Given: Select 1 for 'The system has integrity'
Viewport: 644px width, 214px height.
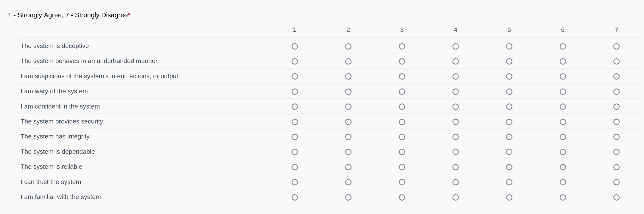Looking at the screenshot, I should click(x=295, y=137).
